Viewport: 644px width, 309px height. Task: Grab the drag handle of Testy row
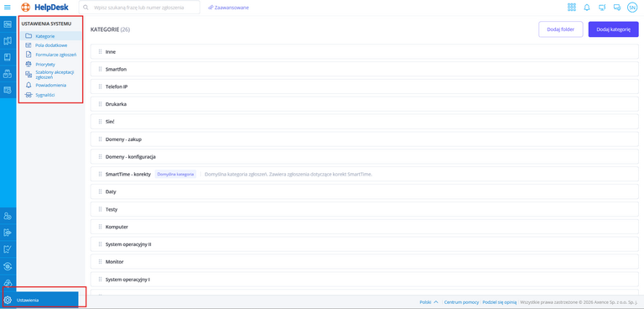point(101,209)
